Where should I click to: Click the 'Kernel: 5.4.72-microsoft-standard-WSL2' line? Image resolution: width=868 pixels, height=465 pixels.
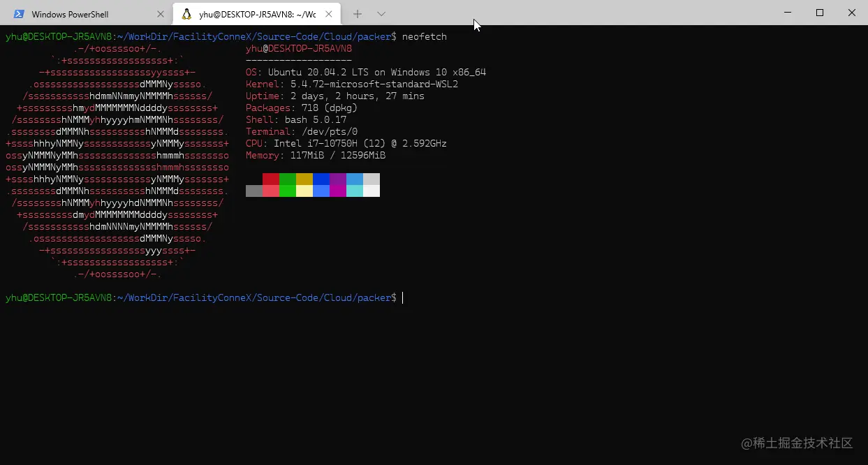coord(352,84)
